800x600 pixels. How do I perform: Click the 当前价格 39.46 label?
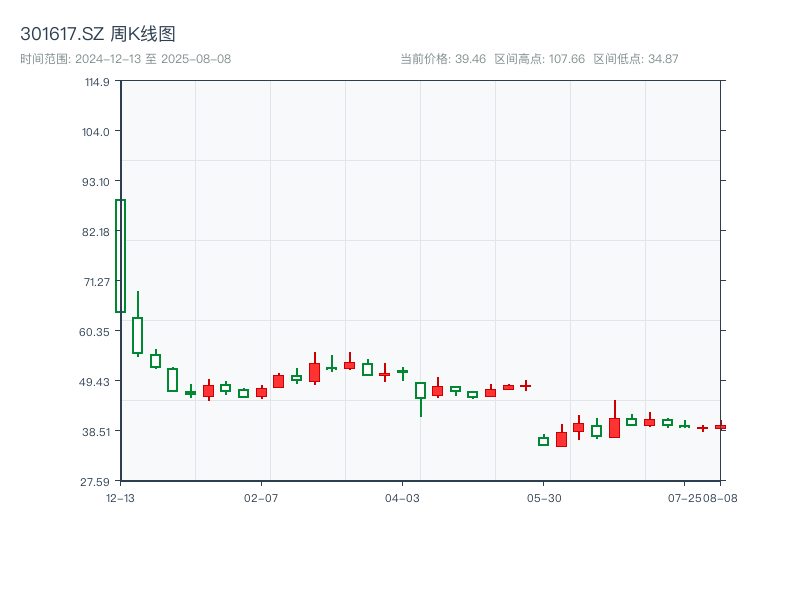pyautogui.click(x=443, y=59)
